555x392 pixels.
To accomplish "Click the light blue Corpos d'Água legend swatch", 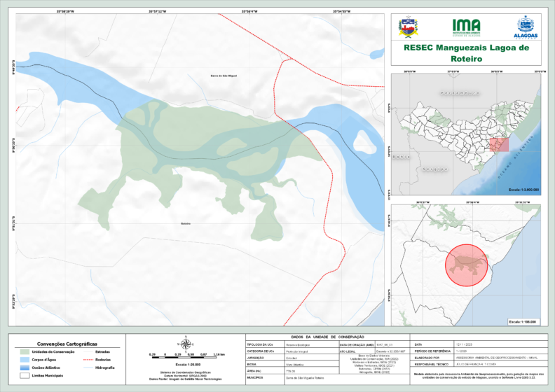I will 25,360.
